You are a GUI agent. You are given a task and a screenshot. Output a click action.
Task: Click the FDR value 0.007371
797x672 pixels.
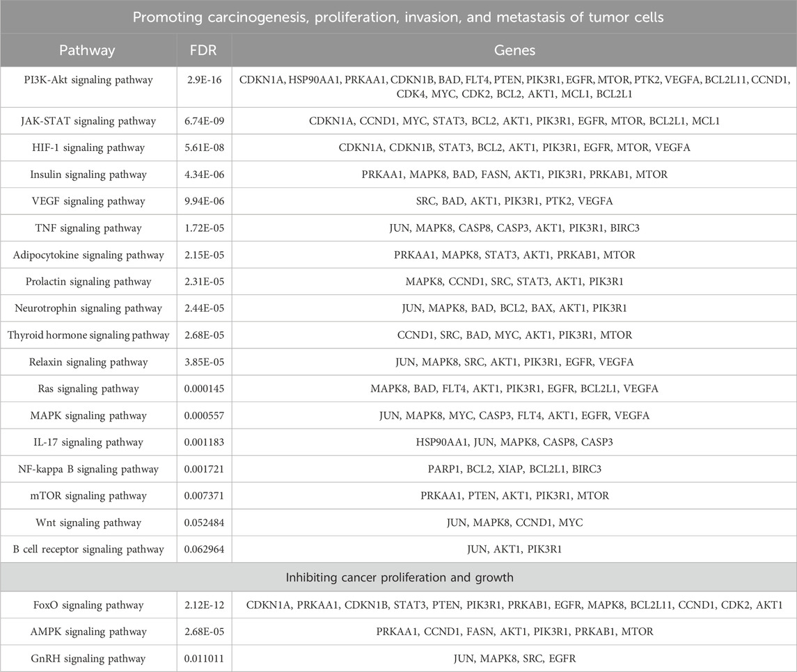pyautogui.click(x=205, y=496)
